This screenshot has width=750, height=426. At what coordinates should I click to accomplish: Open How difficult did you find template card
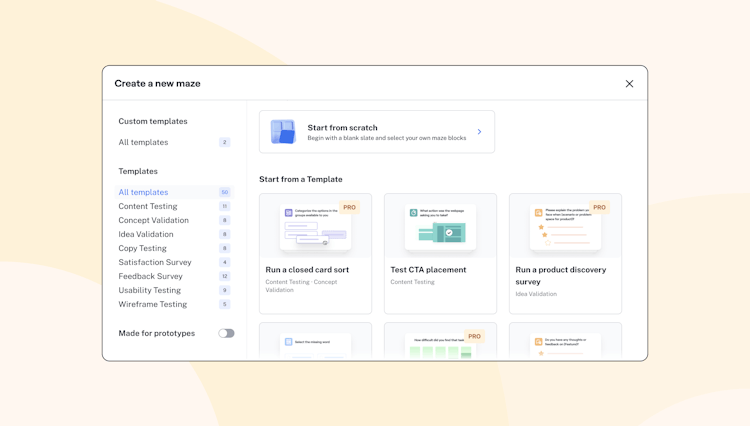pyautogui.click(x=440, y=341)
